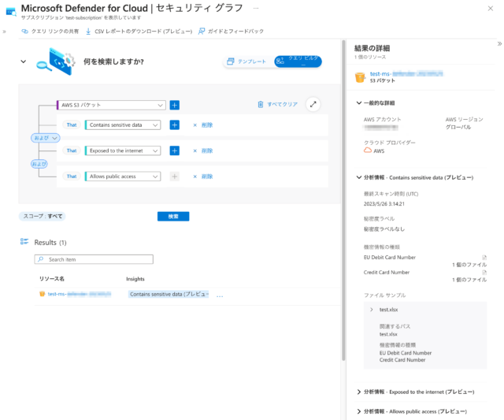
Task: Click the グローバル region value
Action: point(458,127)
